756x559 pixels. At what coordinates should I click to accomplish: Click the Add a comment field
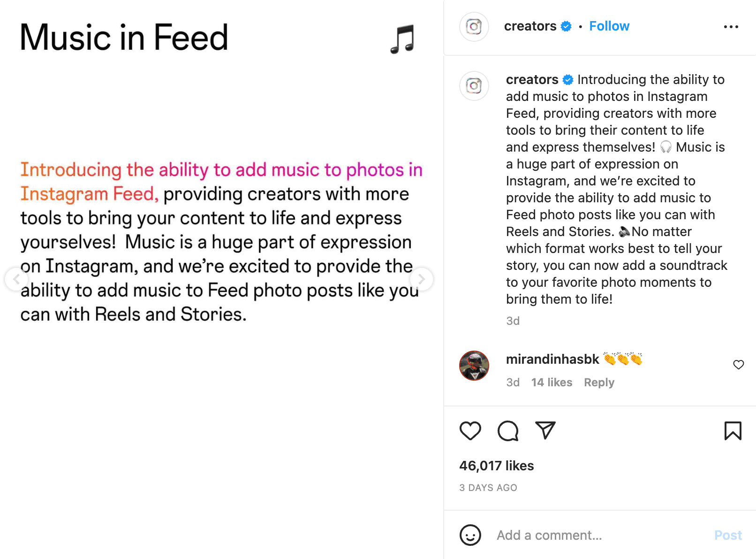(600, 535)
